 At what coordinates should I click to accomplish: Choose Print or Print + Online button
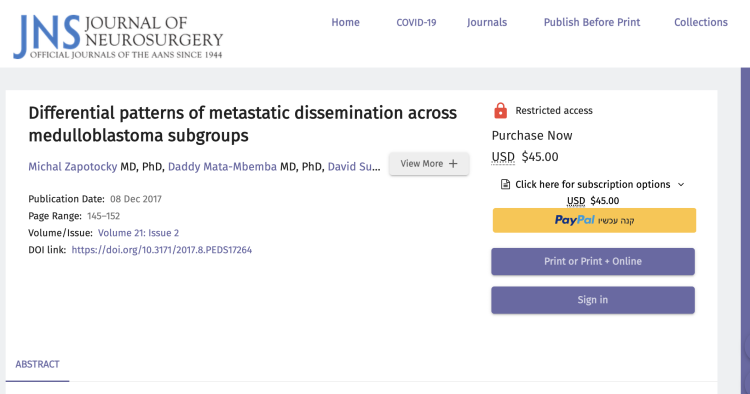593,262
